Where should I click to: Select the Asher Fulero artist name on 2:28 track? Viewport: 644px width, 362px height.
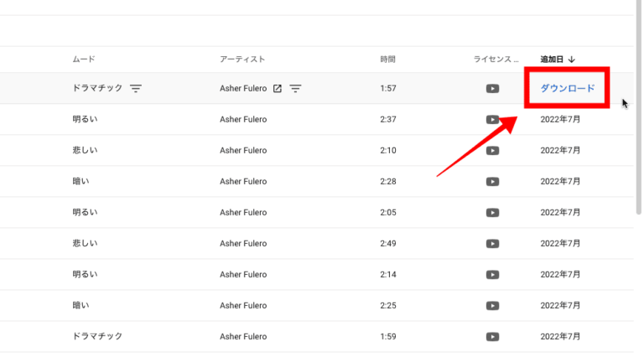[243, 181]
